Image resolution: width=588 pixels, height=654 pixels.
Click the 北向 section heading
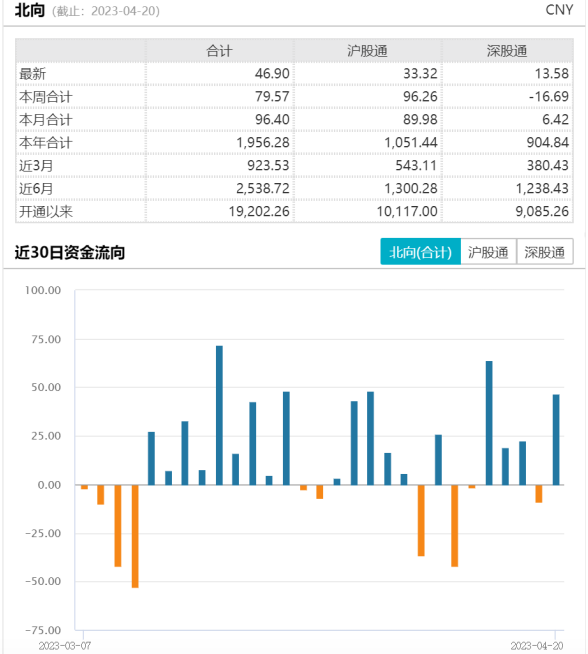tap(30, 10)
